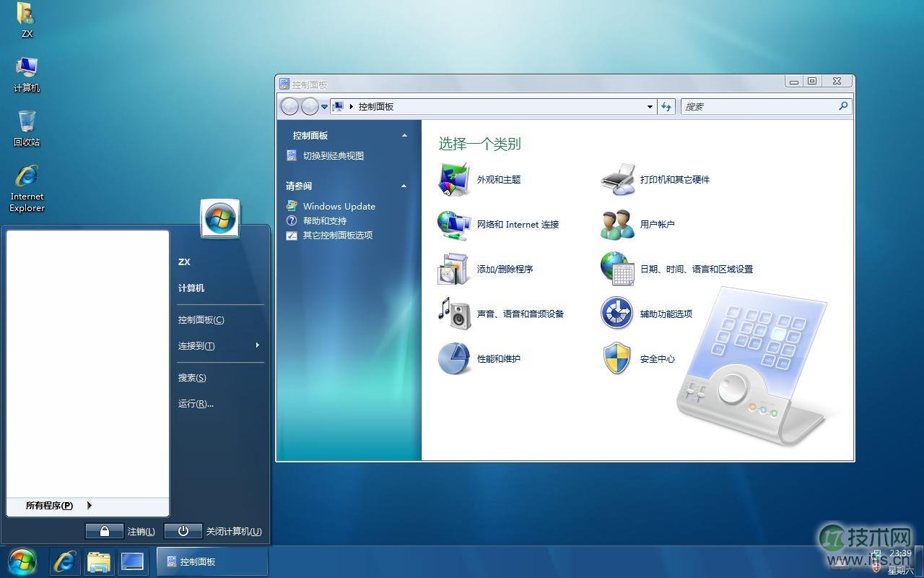924x578 pixels.
Task: Open the Windows Update link
Action: tap(339, 206)
